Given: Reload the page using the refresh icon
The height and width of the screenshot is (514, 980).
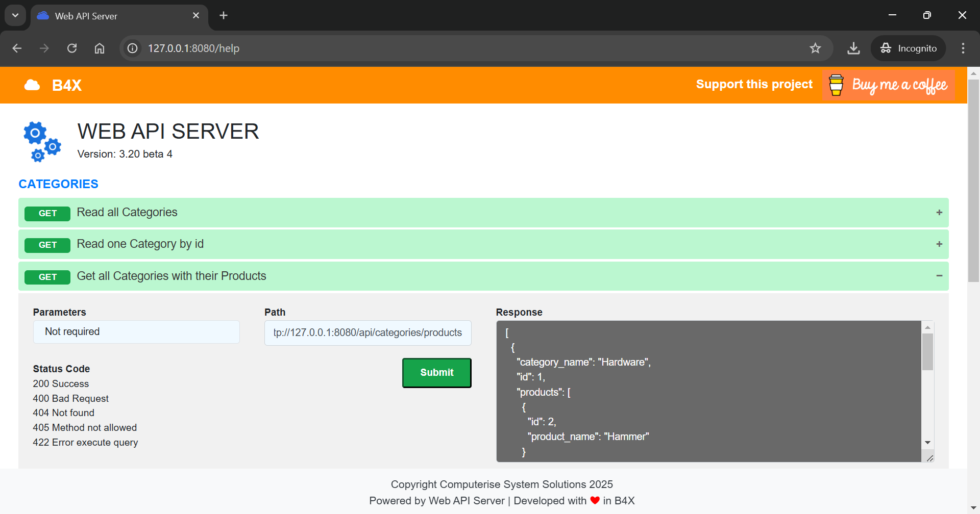Looking at the screenshot, I should (72, 48).
